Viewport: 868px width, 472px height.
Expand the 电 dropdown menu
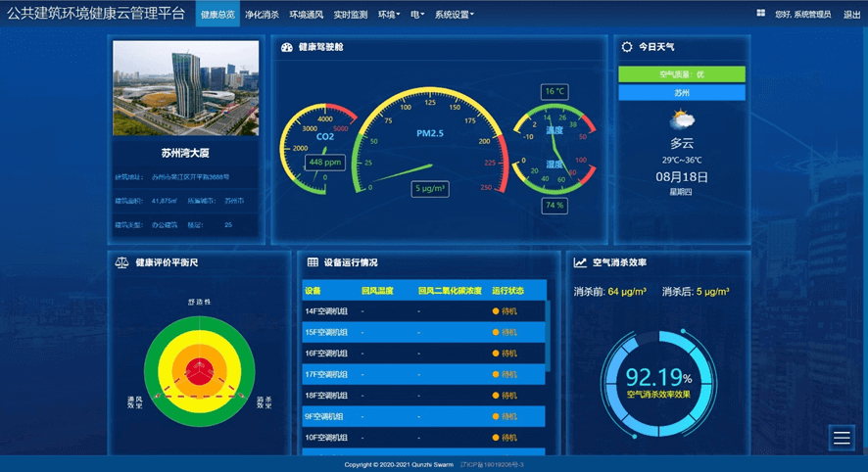(416, 15)
